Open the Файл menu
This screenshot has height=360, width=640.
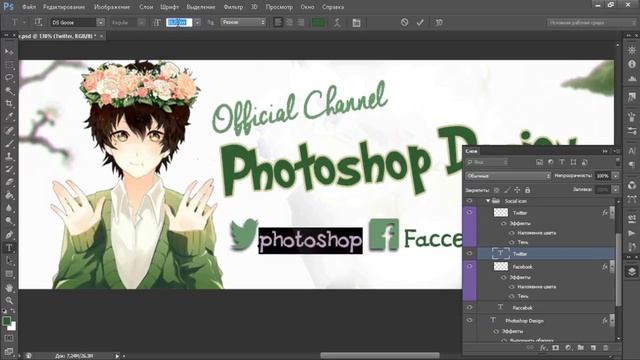click(29, 7)
